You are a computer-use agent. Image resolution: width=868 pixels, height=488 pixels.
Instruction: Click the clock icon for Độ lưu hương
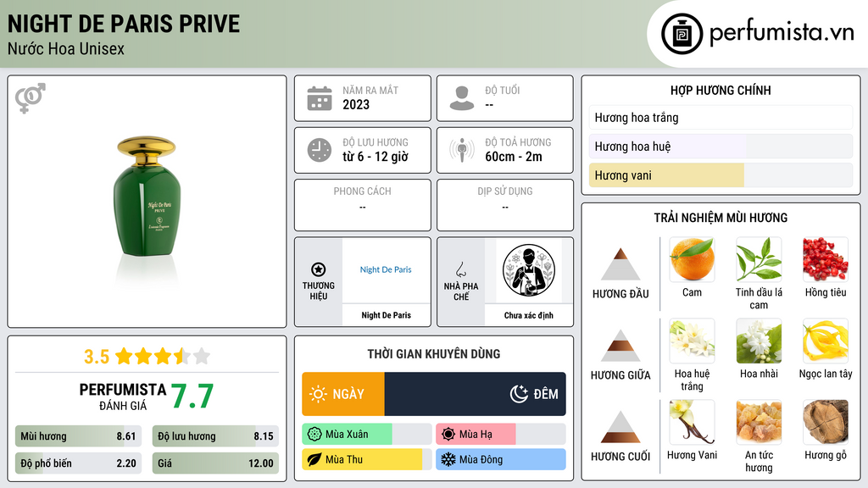[320, 150]
